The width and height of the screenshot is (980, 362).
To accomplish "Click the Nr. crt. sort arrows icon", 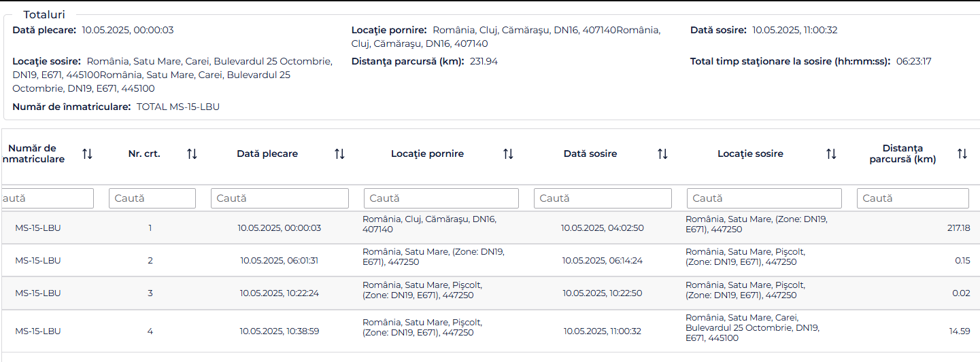I will click(192, 154).
